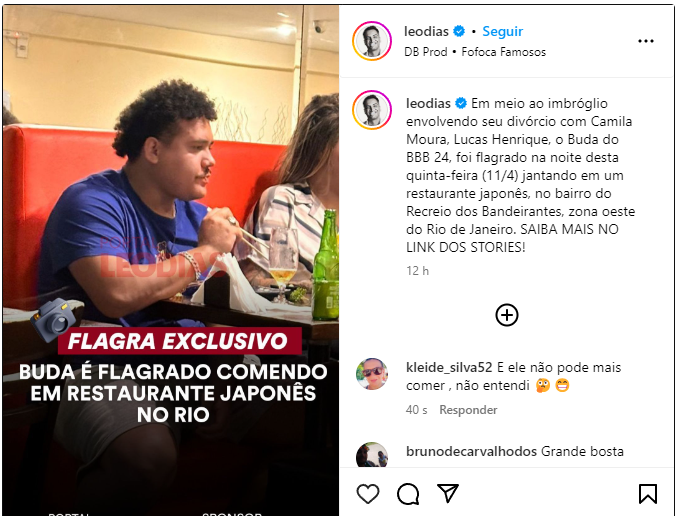Open the DB Prod audio link
The image size is (678, 516).
(425, 52)
